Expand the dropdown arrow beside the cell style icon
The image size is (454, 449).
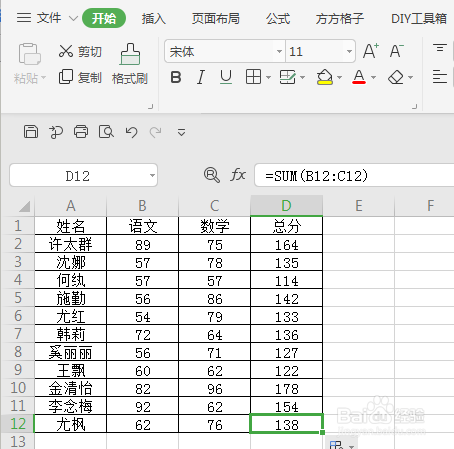303,78
